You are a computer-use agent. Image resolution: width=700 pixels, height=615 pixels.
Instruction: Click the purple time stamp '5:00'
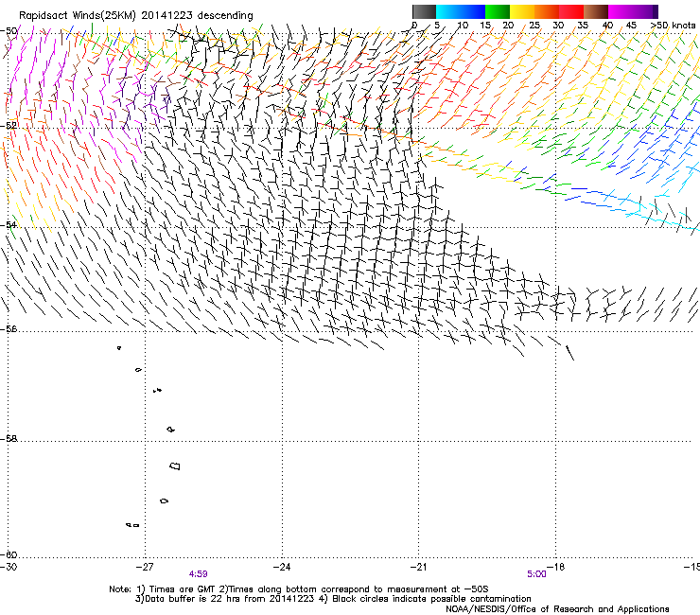pyautogui.click(x=536, y=574)
